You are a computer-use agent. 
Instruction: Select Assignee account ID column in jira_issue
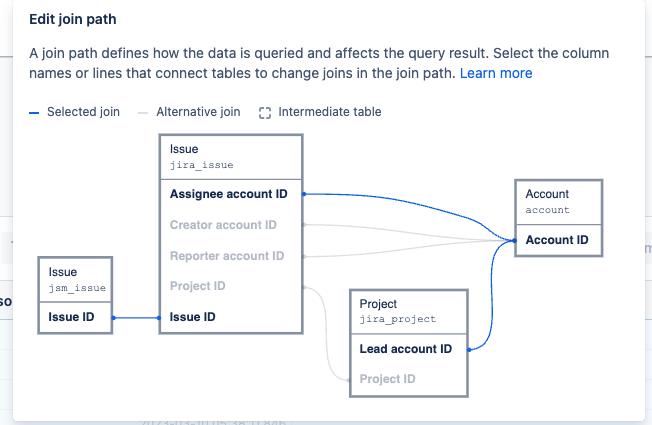[228, 194]
